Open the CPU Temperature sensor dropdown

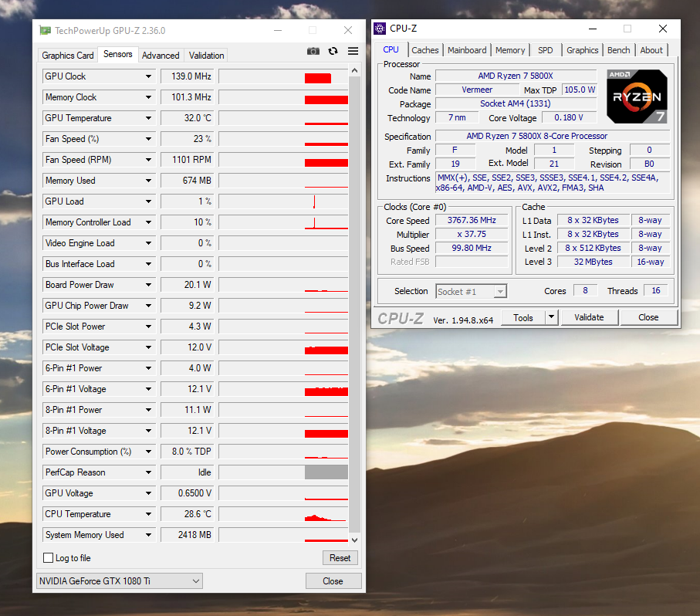pos(148,514)
